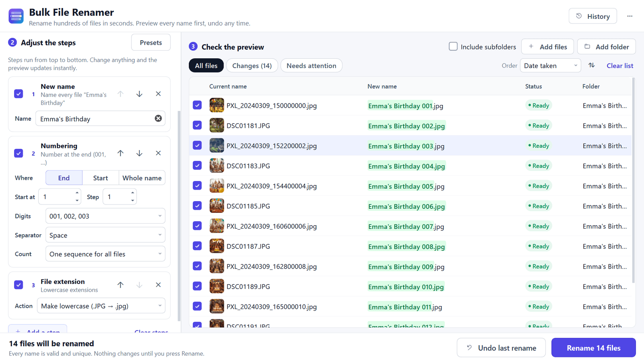The height and width of the screenshot is (362, 644).
Task: Click the thumbnail of DSC01181.JPG
Action: [x=217, y=125]
